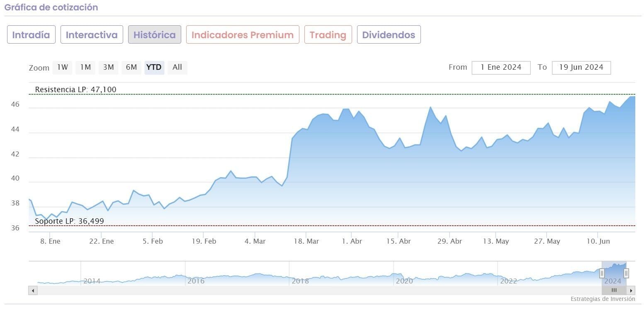Choose the 6M zoom range
This screenshot has height=320, width=644.
click(131, 67)
